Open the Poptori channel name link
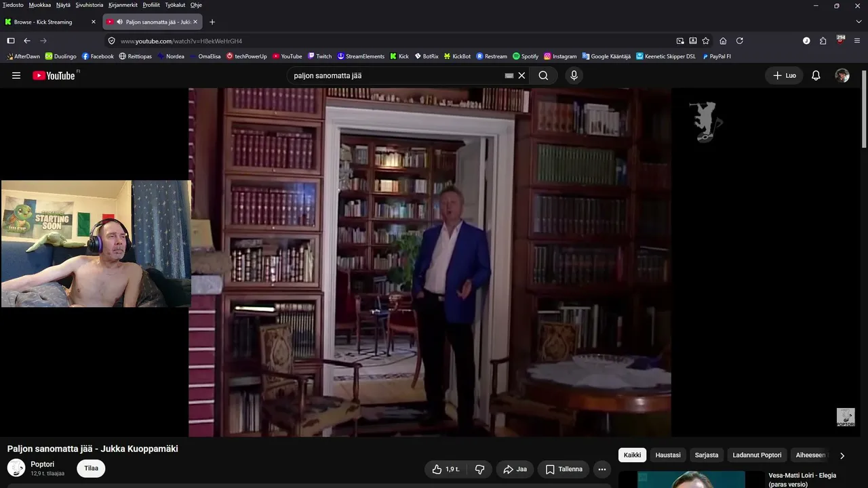 42,464
